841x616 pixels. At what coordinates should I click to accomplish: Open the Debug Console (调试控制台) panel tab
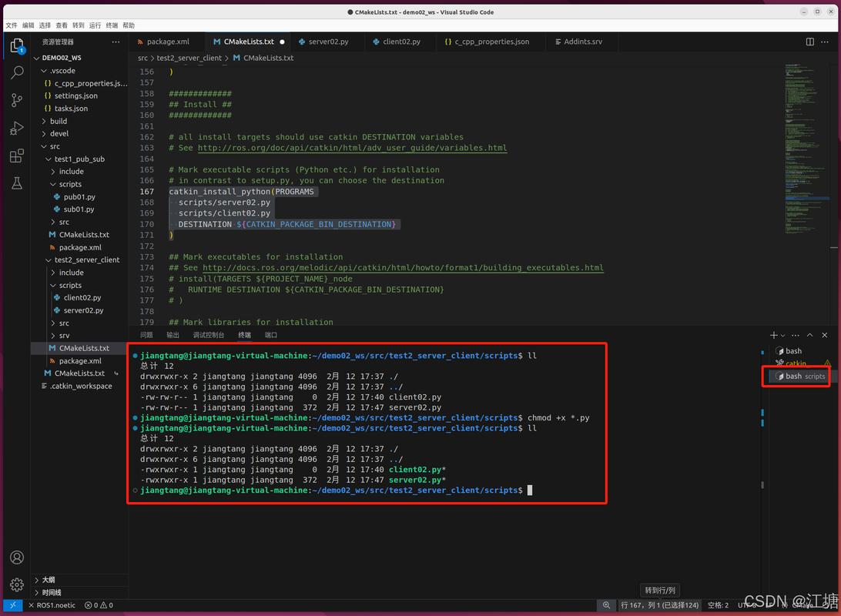click(208, 335)
